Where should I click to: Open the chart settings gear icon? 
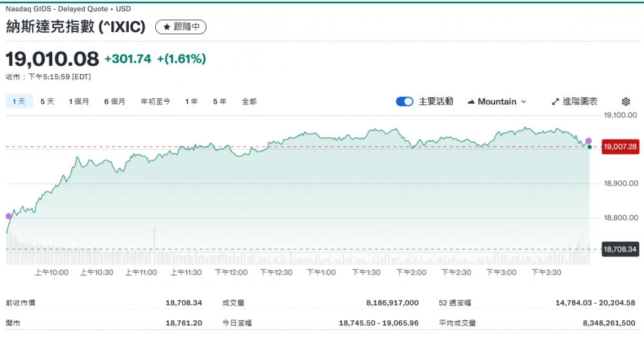(x=625, y=102)
